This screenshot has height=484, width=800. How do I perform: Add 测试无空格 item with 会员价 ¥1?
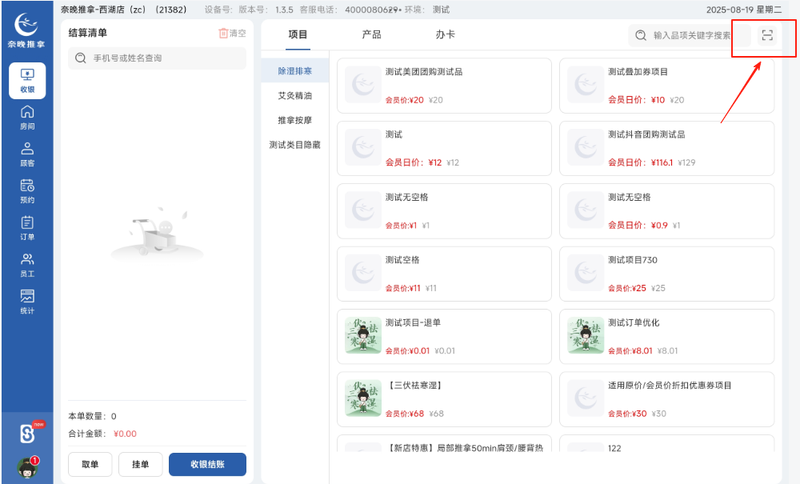(x=444, y=211)
